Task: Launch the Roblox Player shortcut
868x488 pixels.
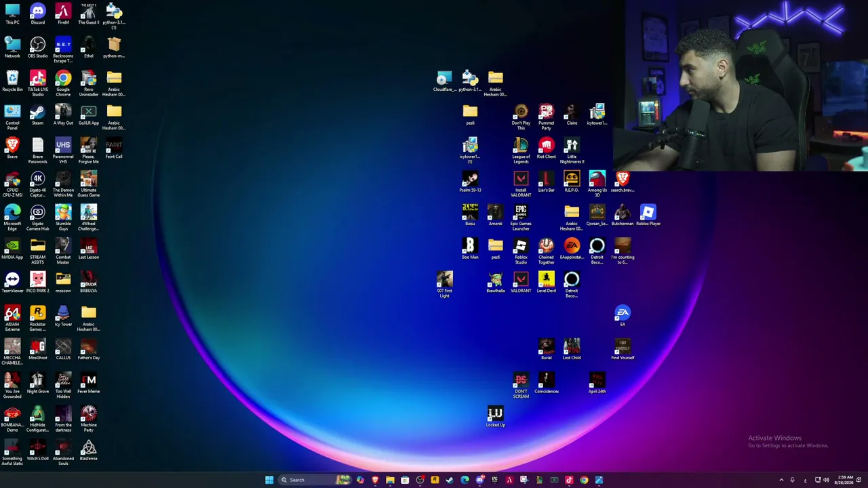Action: (x=648, y=216)
